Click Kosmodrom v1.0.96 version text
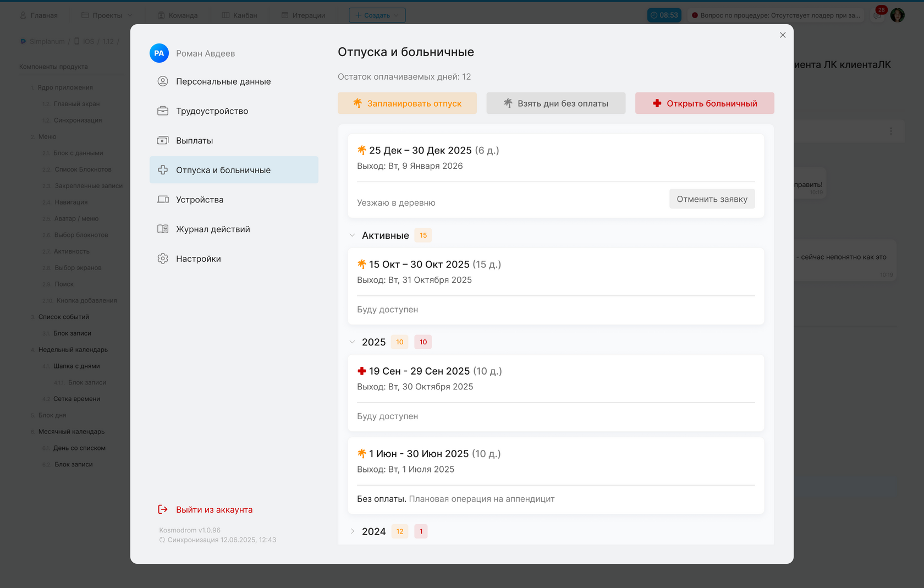This screenshot has height=588, width=924. coord(190,530)
